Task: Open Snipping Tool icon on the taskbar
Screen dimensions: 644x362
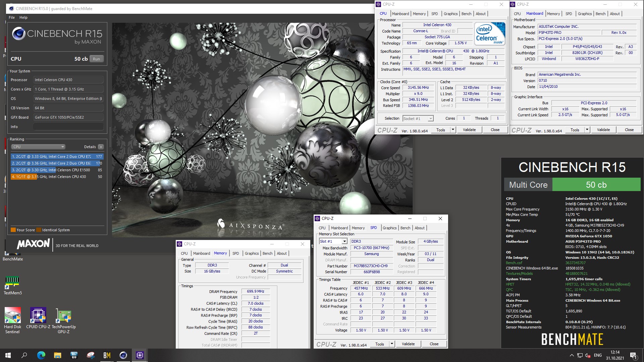Action: [x=90, y=355]
